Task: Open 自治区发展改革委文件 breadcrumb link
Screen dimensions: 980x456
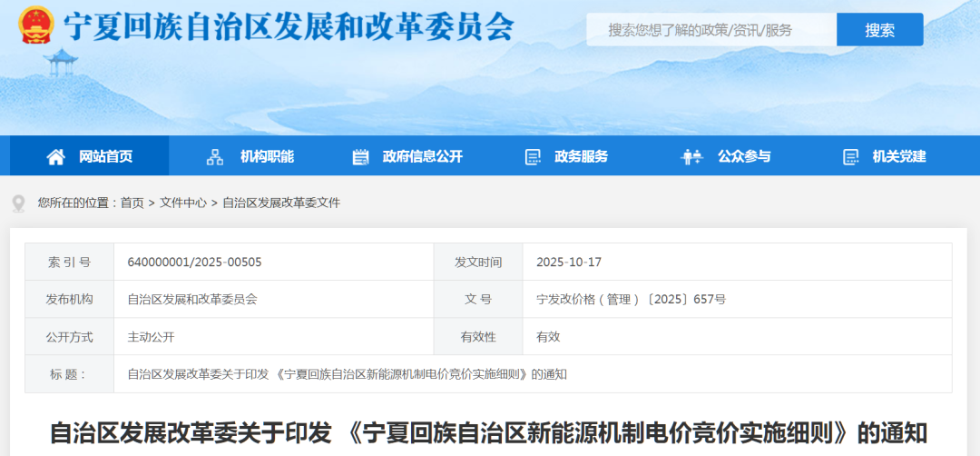Action: pos(281,203)
